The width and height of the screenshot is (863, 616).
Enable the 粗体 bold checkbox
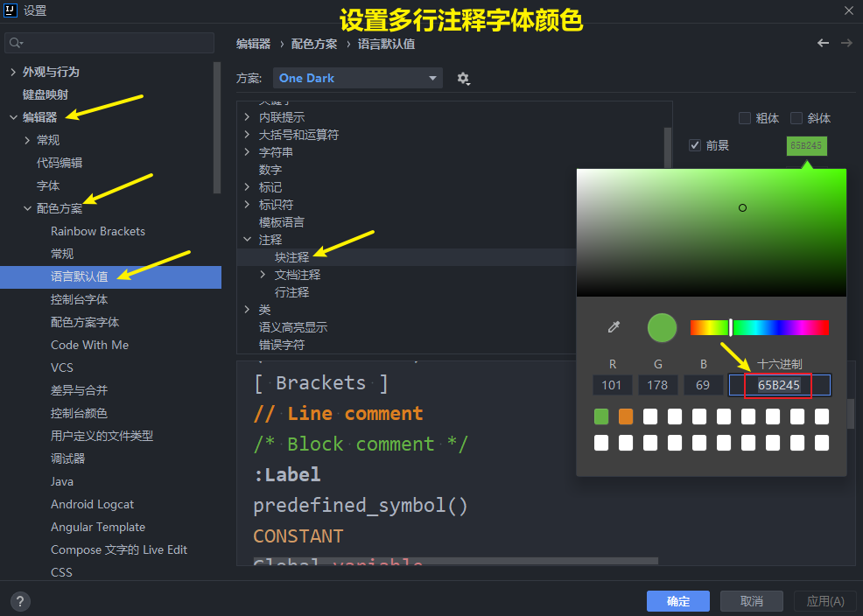[745, 118]
